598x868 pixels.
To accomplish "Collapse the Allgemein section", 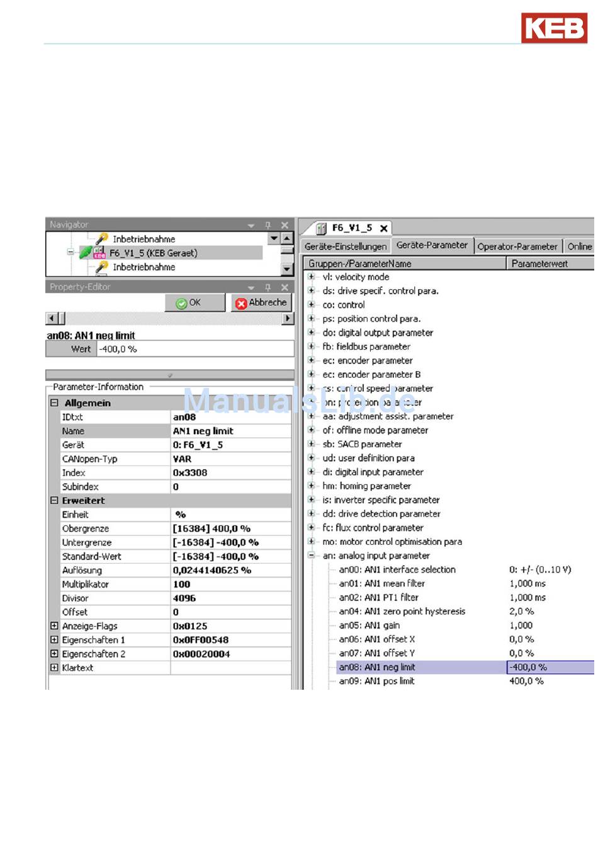I will coord(54,403).
